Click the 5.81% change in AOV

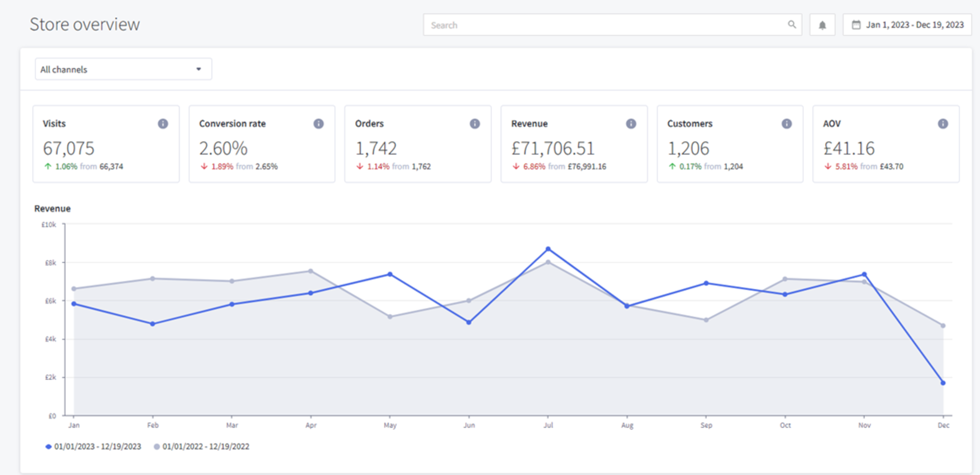click(x=846, y=166)
